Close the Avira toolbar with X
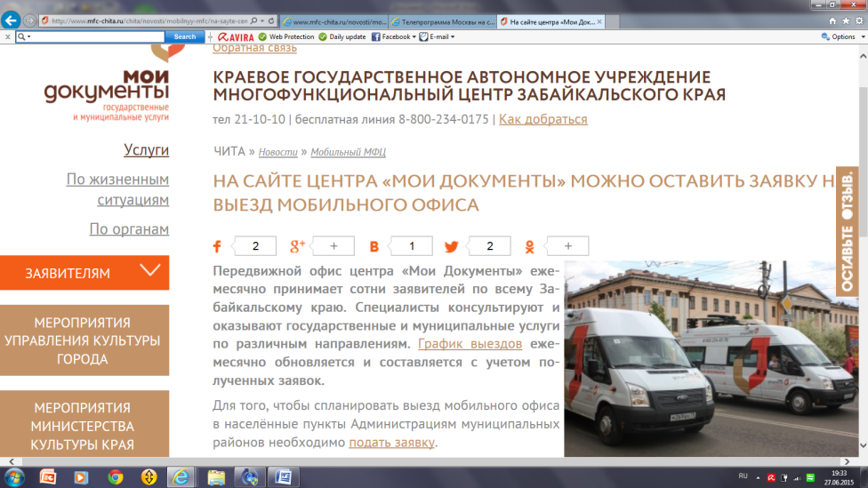Viewport: 868px width, 488px height. click(x=7, y=37)
